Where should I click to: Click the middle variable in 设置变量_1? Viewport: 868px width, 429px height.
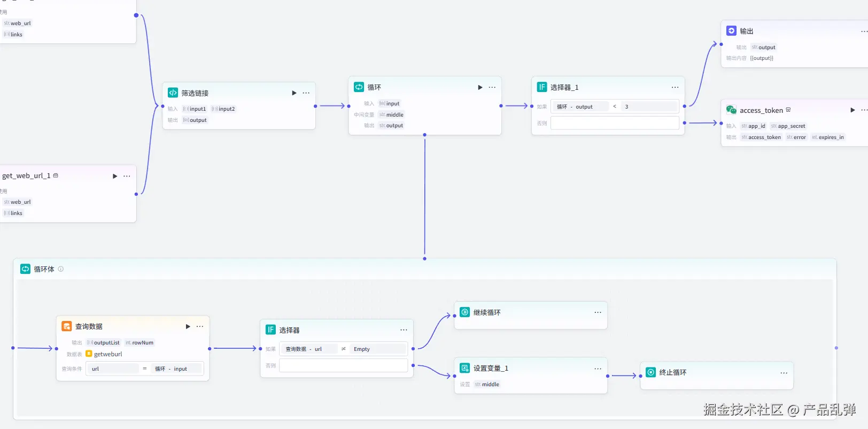pos(487,384)
